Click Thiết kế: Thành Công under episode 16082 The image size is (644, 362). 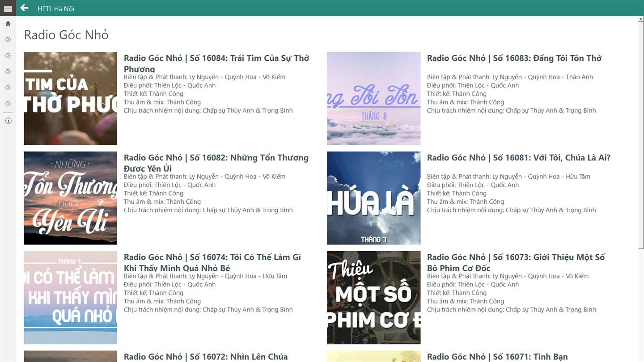coord(153,194)
